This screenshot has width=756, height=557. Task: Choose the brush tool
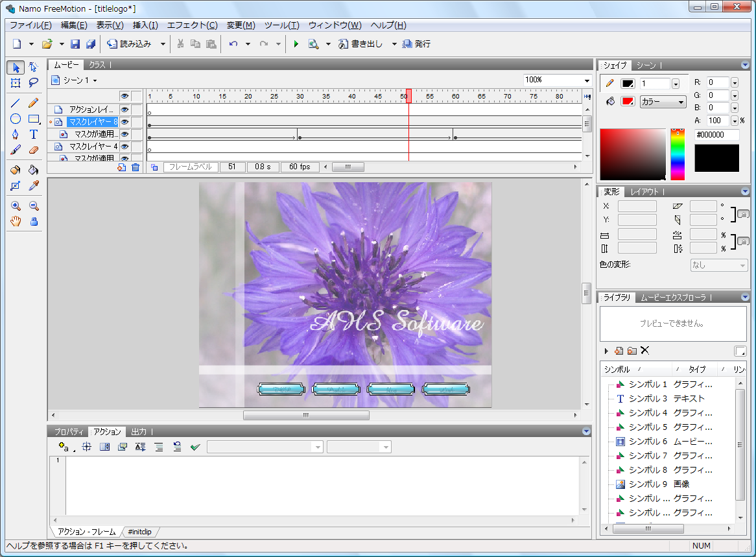16,150
